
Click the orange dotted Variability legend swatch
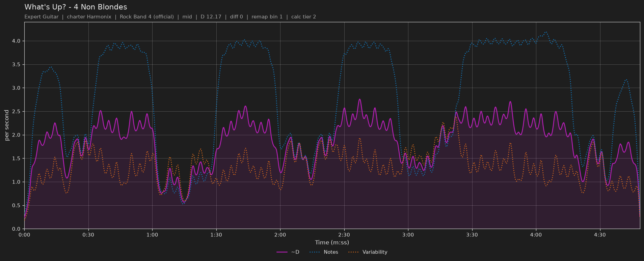click(x=353, y=252)
